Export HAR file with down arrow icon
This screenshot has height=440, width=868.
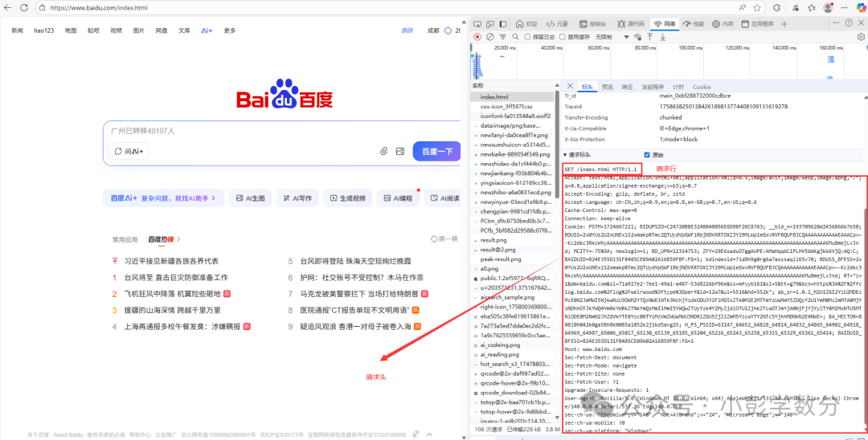[662, 37]
